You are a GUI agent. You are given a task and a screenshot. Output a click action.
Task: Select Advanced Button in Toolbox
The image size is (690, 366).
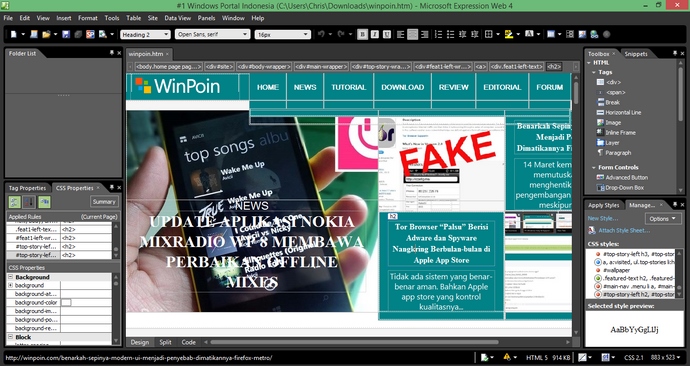pyautogui.click(x=622, y=178)
